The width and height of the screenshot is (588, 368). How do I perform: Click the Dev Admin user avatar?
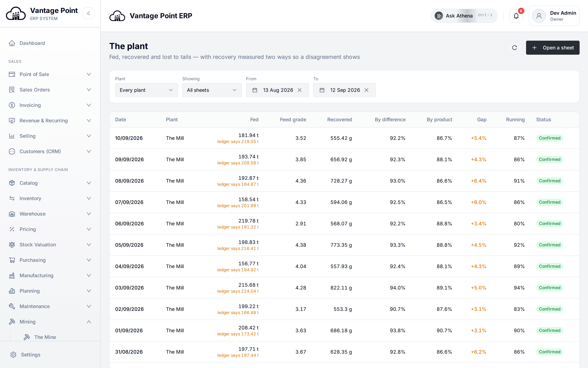(539, 16)
